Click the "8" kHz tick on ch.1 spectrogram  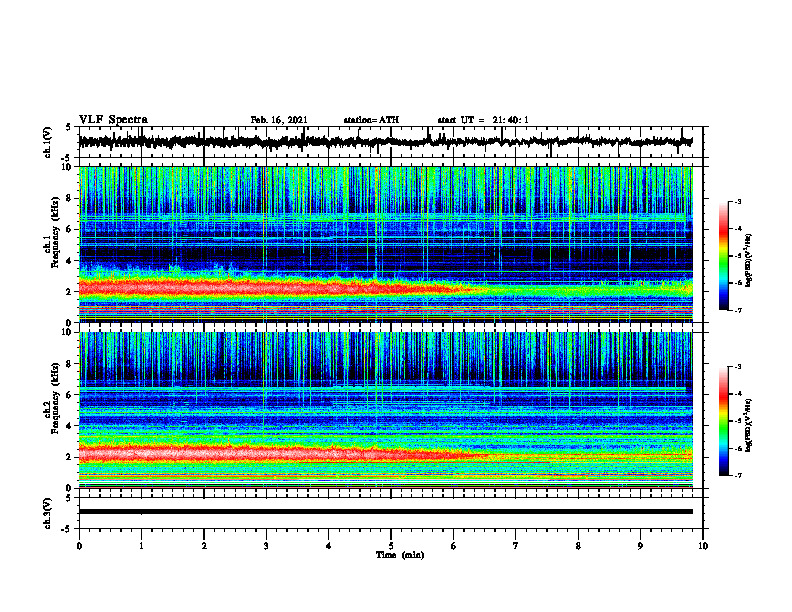pyautogui.click(x=70, y=198)
